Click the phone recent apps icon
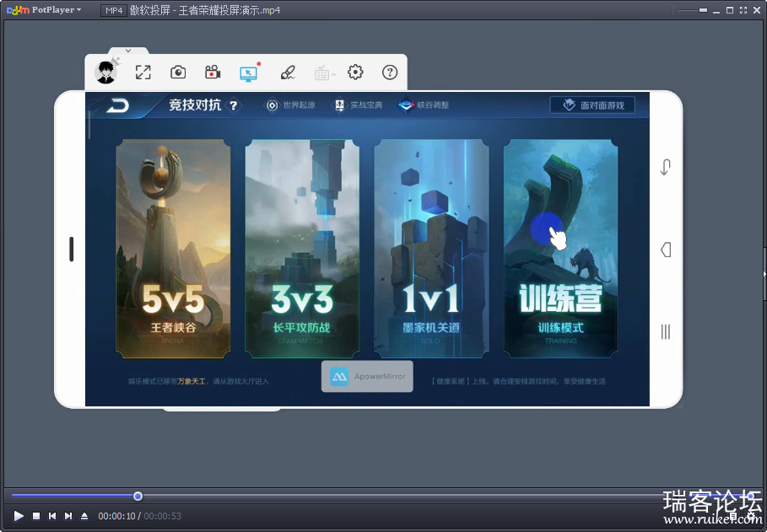 pos(665,332)
